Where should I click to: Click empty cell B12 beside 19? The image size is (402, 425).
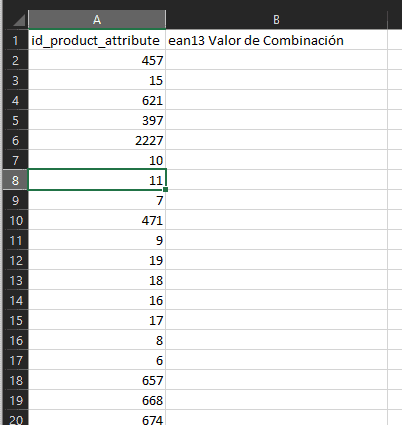pyautogui.click(x=276, y=260)
